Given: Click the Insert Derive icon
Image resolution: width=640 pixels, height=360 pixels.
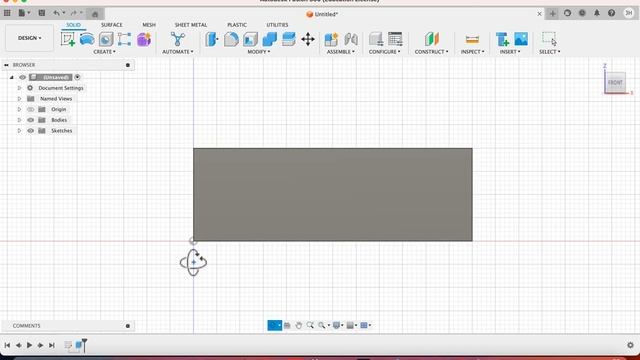Looking at the screenshot, I should click(502, 39).
